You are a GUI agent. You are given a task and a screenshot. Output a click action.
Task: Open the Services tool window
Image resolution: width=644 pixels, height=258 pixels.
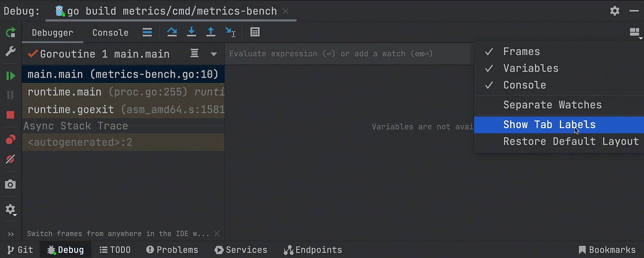(x=241, y=250)
